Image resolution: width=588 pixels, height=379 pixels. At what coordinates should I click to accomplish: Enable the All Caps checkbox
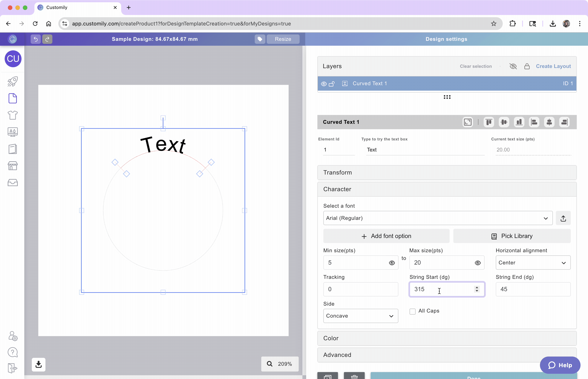(413, 311)
